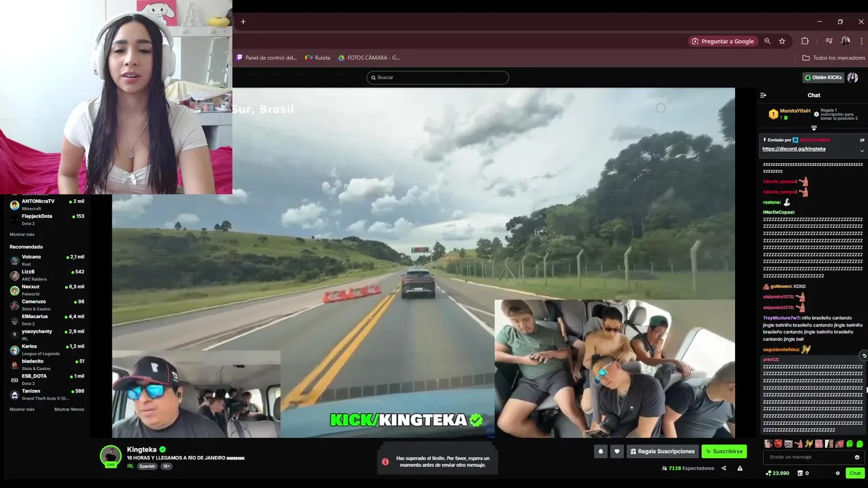Open Kerios recommended channel
Viewport: 868px width, 488px height.
pyautogui.click(x=47, y=349)
